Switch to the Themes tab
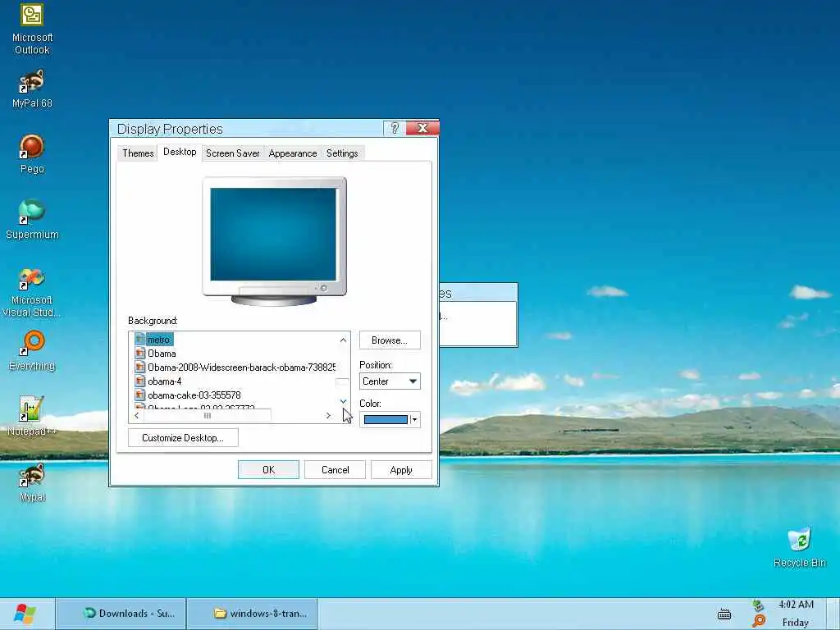840x630 pixels. (138, 153)
